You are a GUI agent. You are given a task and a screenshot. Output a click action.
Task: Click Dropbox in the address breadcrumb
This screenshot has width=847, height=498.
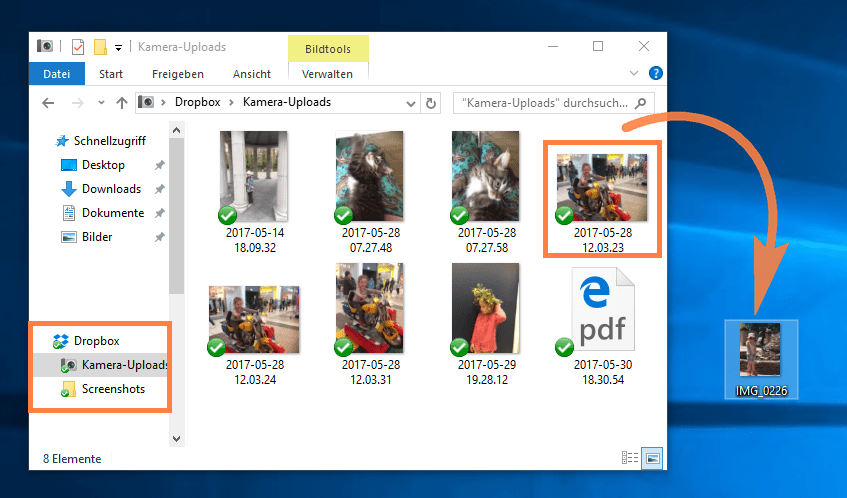[x=197, y=102]
